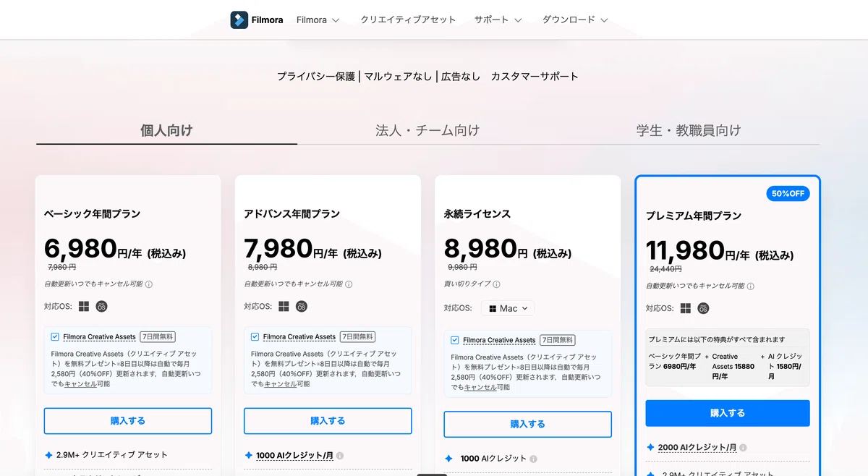Click info icon next to 永続ライセンス 1000 AIクレジット
Image resolution: width=868 pixels, height=476 pixels.
(x=534, y=459)
